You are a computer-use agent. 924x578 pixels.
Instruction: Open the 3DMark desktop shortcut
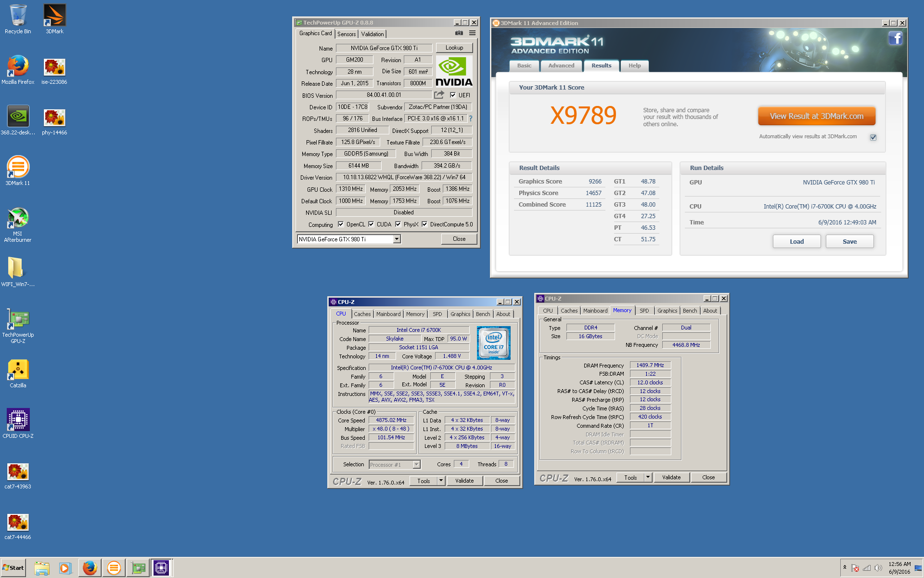(x=54, y=19)
